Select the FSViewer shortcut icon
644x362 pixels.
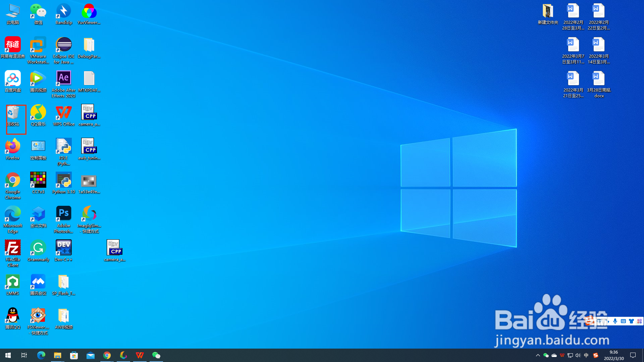point(38,321)
